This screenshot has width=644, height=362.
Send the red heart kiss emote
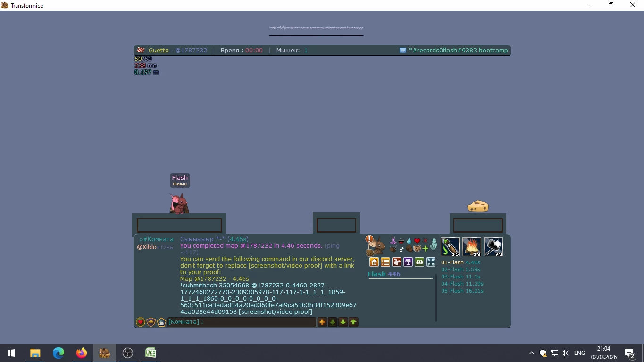tap(417, 241)
